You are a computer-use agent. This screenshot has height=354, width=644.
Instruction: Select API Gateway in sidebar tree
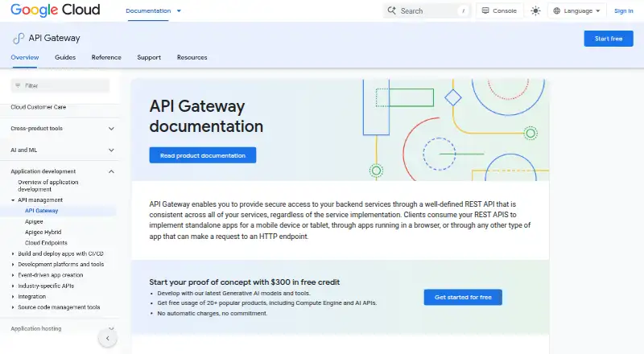click(42, 211)
